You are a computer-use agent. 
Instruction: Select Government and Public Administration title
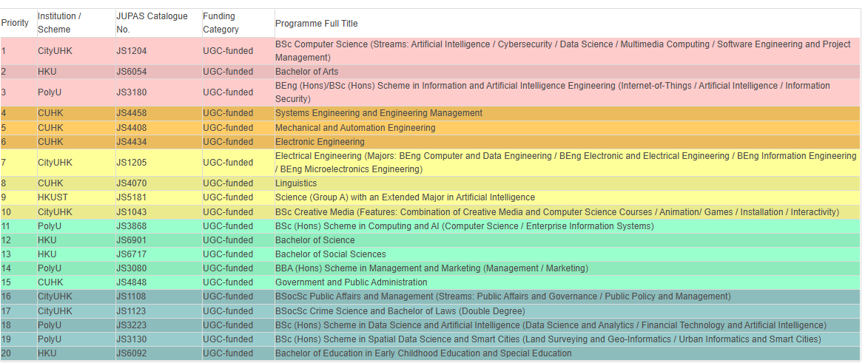[x=351, y=282]
